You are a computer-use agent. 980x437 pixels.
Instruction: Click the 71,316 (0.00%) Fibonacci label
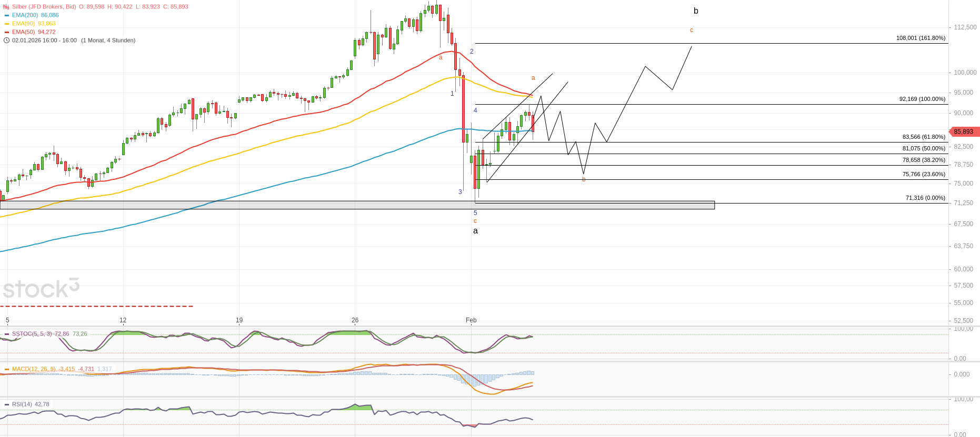(925, 198)
